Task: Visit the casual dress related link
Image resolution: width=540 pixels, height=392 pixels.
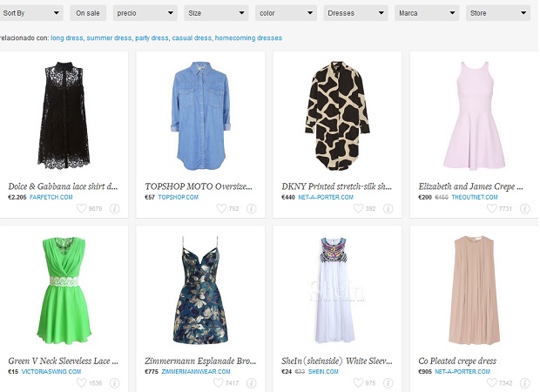Action: click(192, 37)
